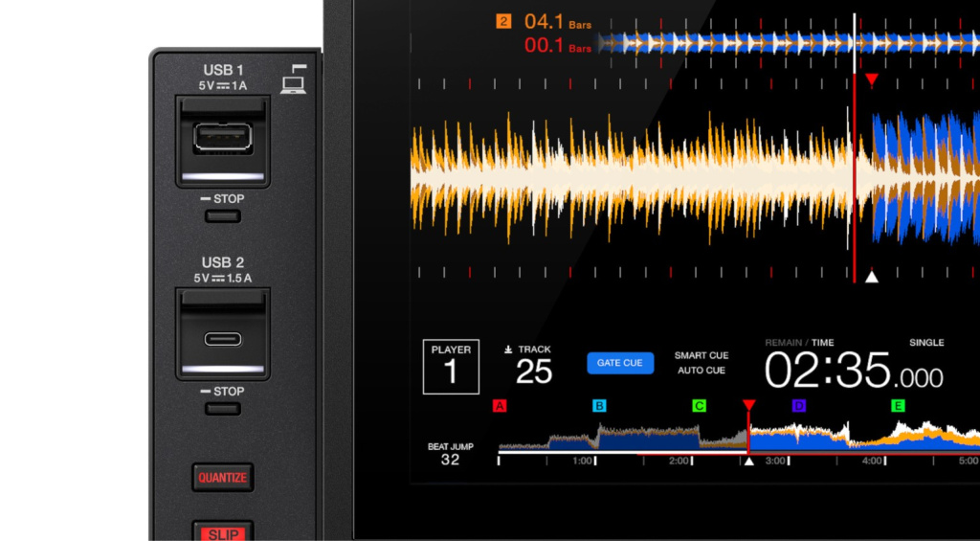The width and height of the screenshot is (980, 541).
Task: Toggle the SLIP button
Action: [x=223, y=532]
